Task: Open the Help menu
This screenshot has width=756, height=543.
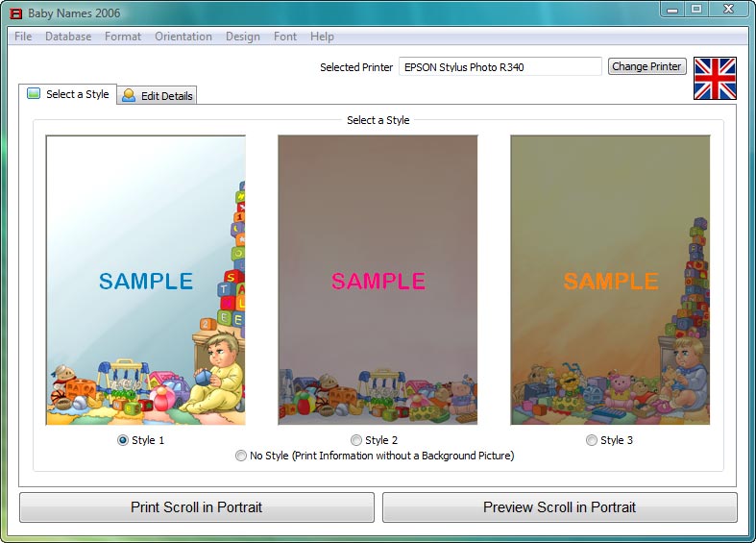Action: (x=322, y=37)
